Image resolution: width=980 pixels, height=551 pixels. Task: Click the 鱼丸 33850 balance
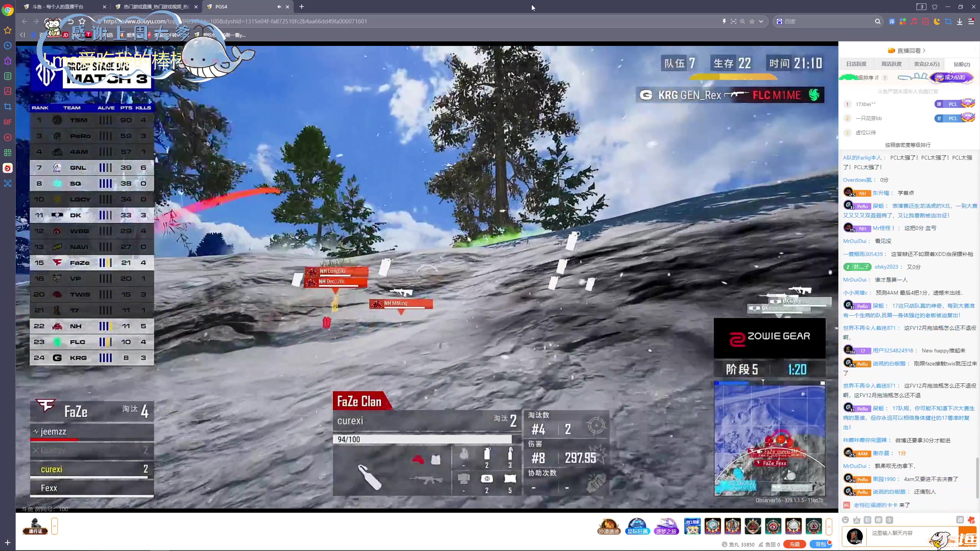[738, 544]
